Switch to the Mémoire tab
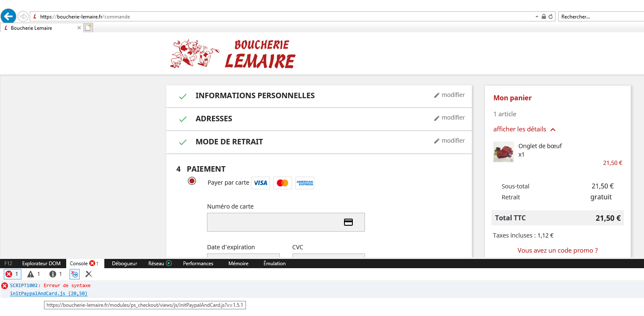The height and width of the screenshot is (316, 644). 238,264
